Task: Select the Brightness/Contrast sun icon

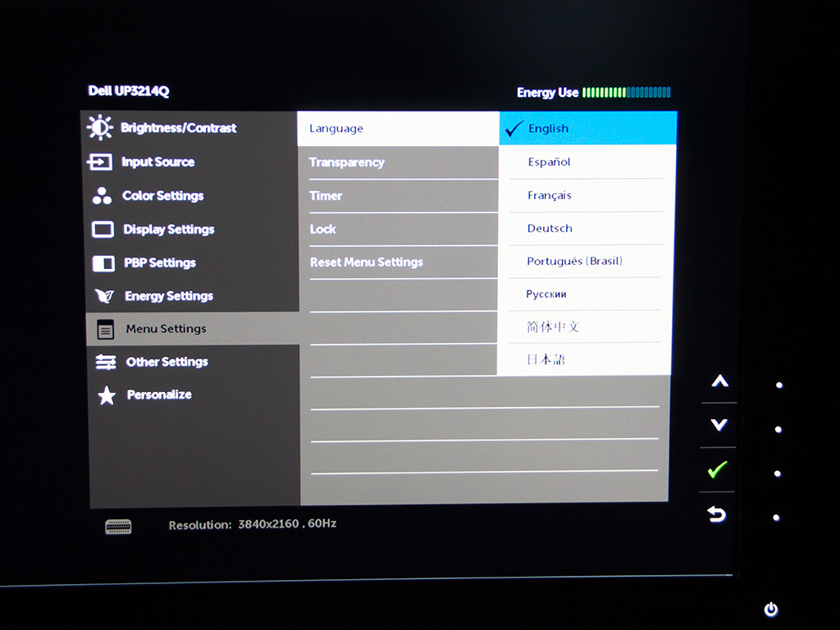Action: tap(99, 127)
